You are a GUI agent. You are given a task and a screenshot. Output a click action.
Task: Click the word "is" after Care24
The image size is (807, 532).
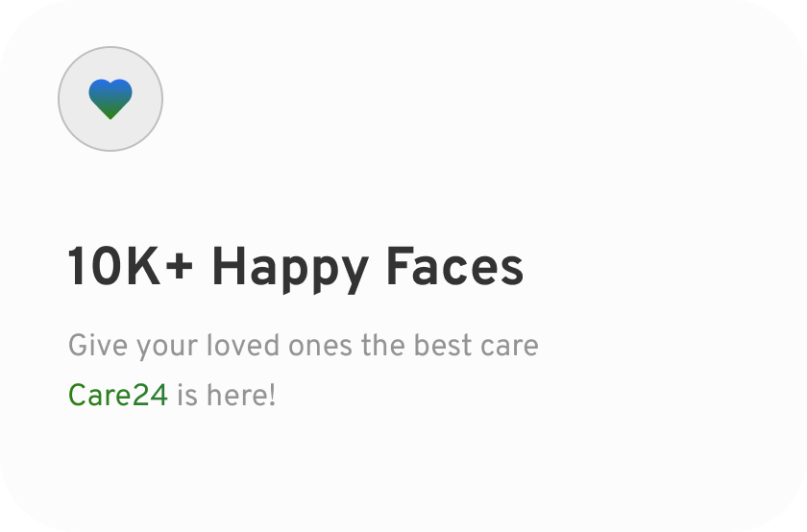(186, 395)
